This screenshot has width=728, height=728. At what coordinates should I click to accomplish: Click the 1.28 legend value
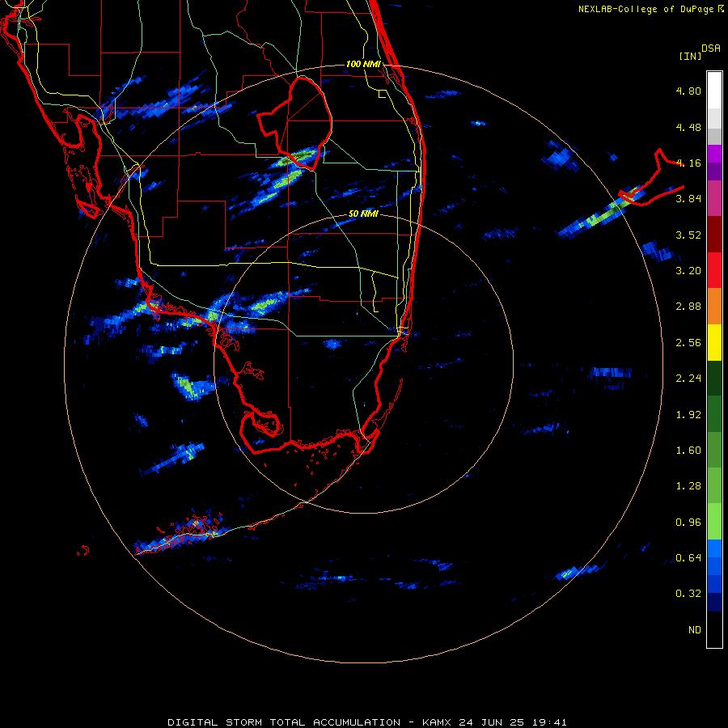click(x=688, y=486)
